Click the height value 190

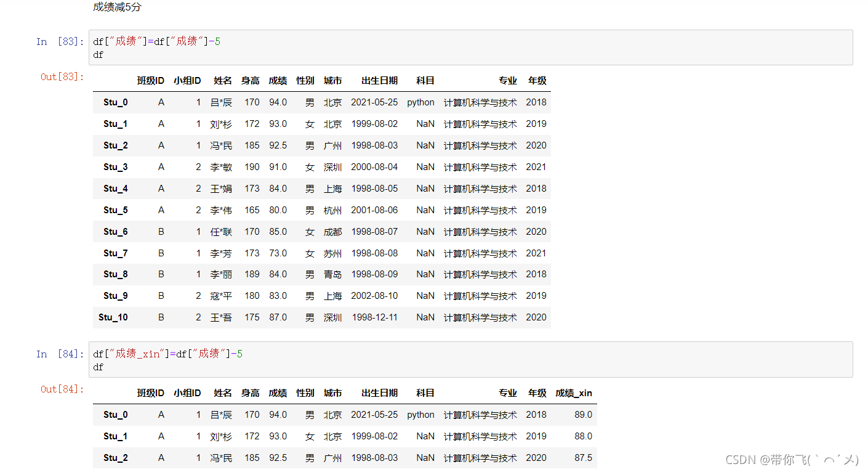[x=252, y=167]
